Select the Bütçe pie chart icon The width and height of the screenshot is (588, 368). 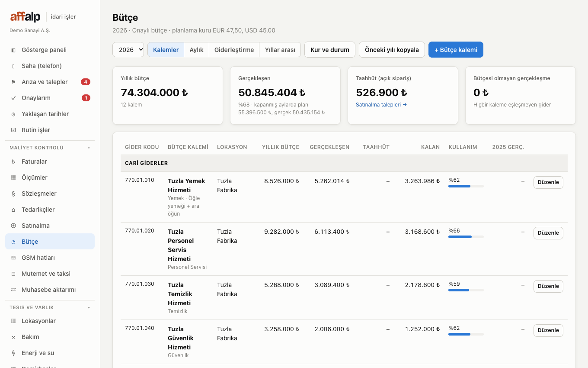coord(13,242)
